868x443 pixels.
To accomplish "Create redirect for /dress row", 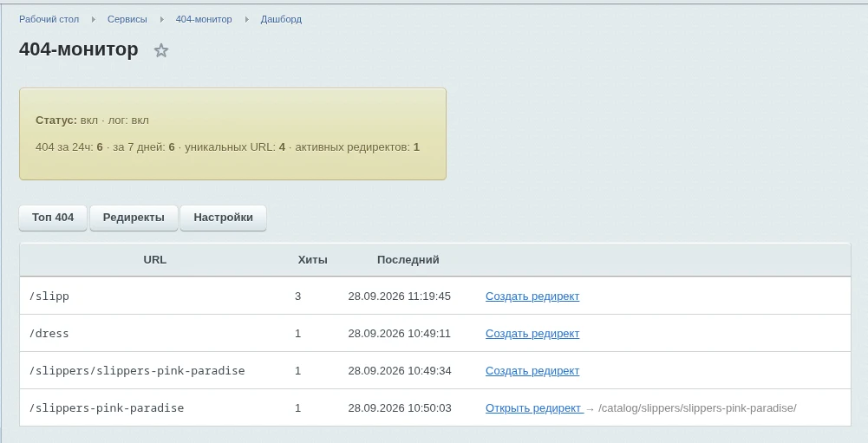I will tap(532, 334).
